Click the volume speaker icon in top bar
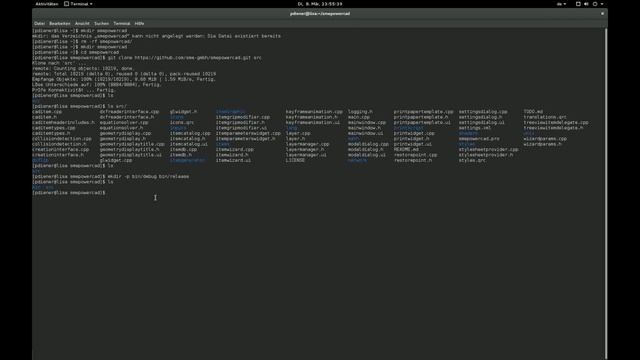The width and height of the screenshot is (640, 360). tap(586, 4)
